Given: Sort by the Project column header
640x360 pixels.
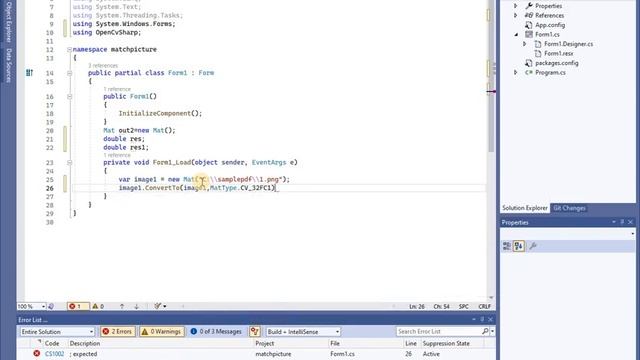Looking at the screenshot, I should [x=264, y=343].
